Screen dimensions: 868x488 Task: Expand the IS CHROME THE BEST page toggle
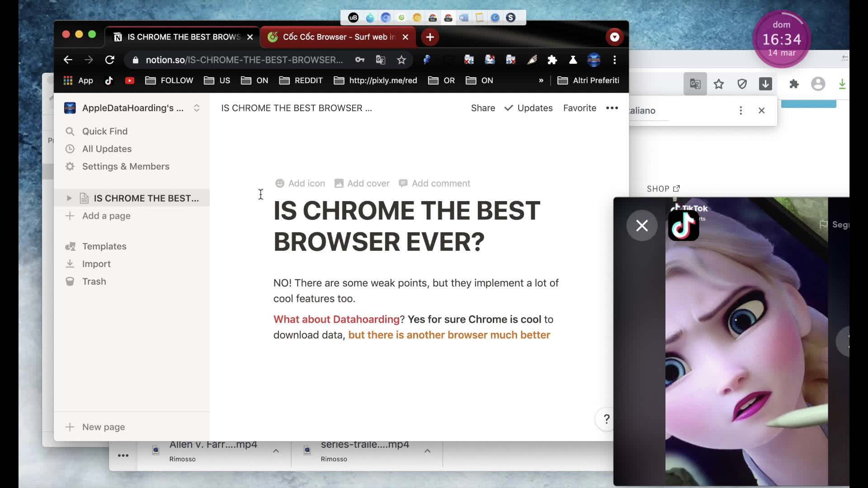click(x=69, y=198)
